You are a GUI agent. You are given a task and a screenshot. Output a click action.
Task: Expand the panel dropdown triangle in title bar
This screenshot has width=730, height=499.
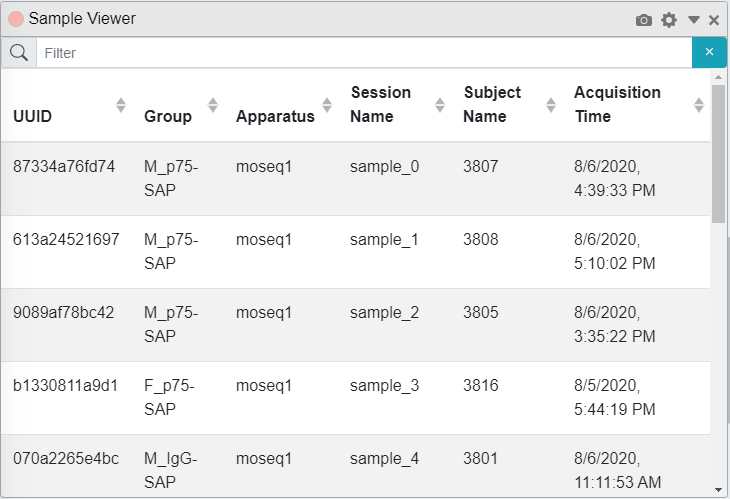694,20
